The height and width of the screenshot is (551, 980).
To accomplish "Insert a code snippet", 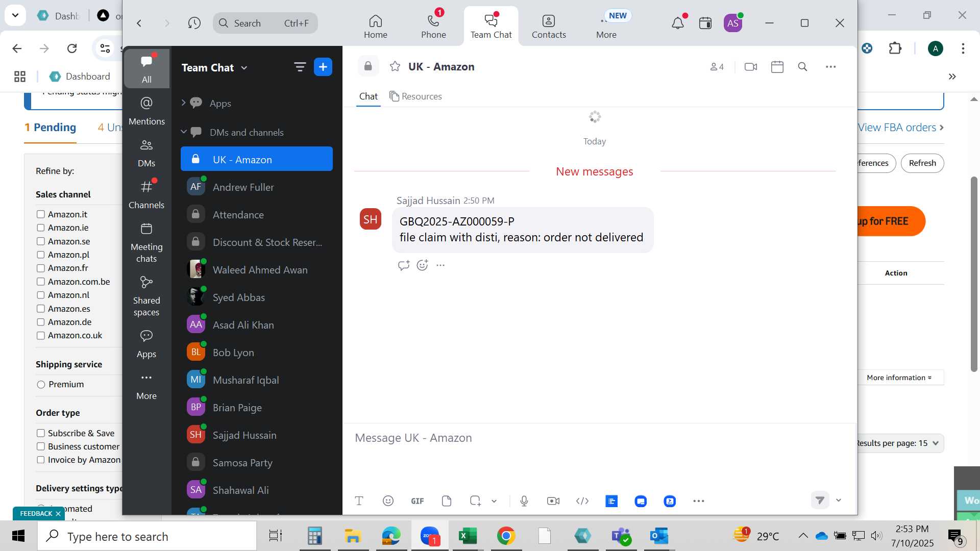I will pos(582,501).
